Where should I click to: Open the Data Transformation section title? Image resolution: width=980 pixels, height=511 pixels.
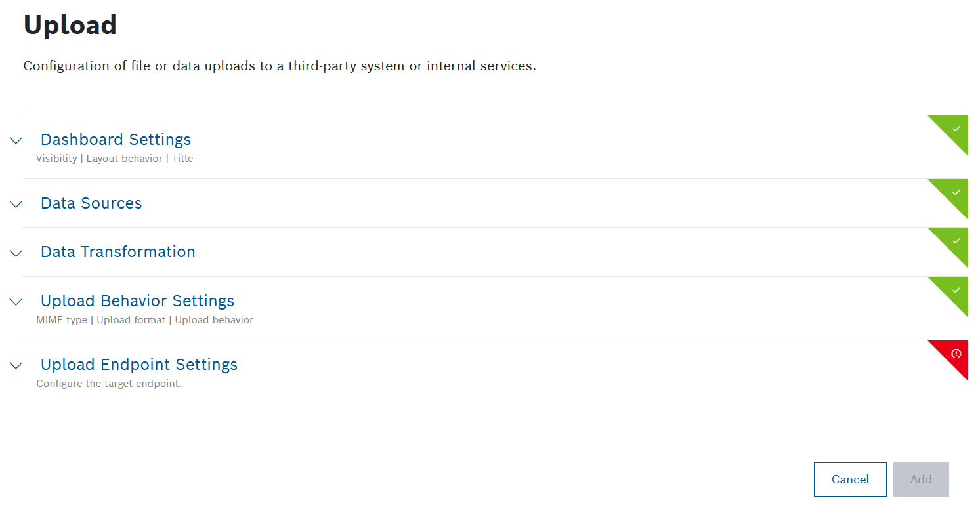(x=118, y=252)
